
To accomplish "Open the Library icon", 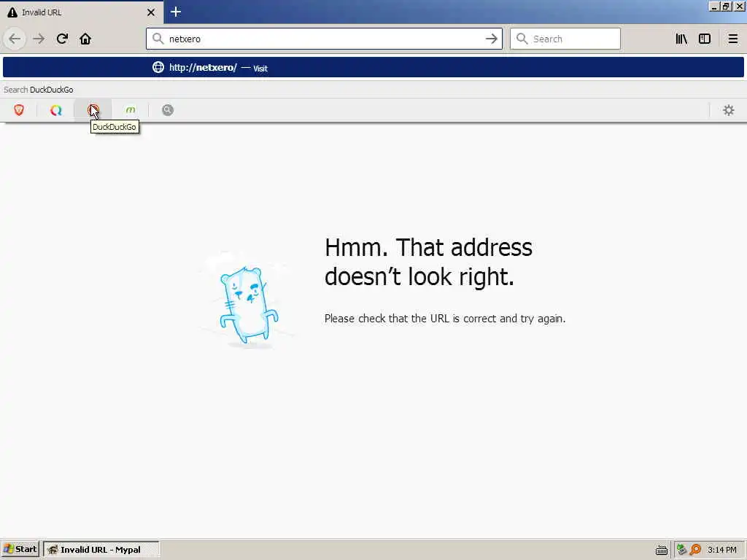I will point(681,39).
